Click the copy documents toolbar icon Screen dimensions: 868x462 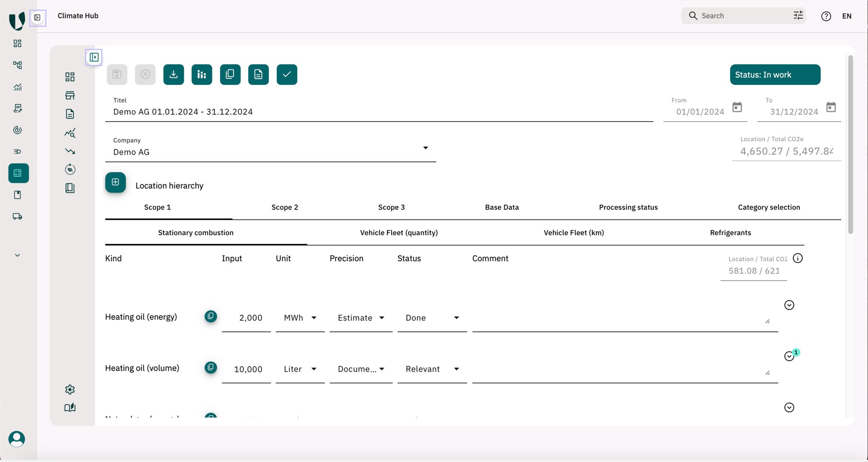pos(230,74)
